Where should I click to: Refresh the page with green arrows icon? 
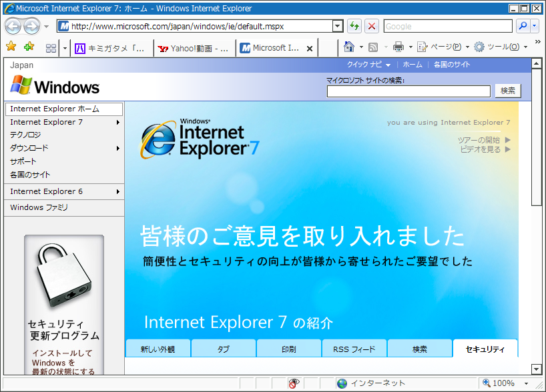pos(354,26)
